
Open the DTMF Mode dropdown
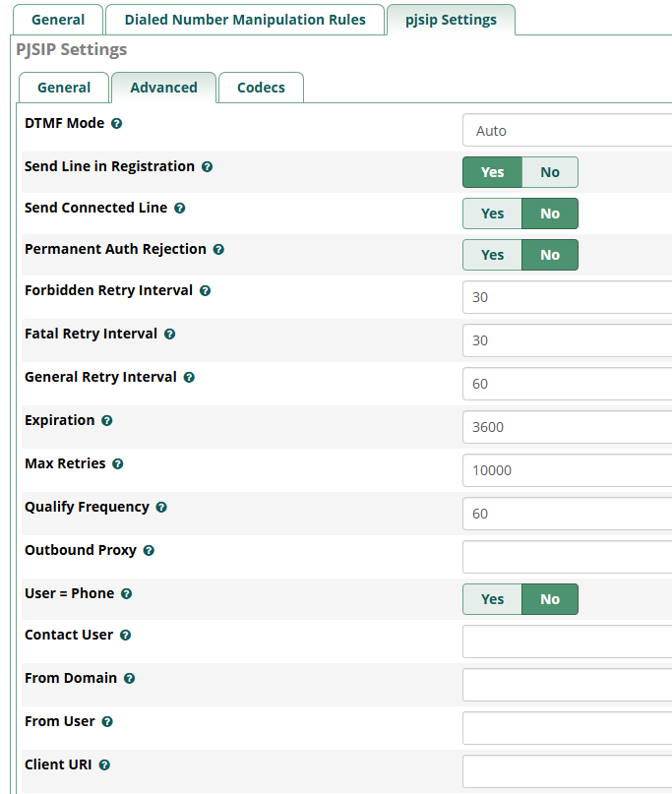tap(567, 130)
